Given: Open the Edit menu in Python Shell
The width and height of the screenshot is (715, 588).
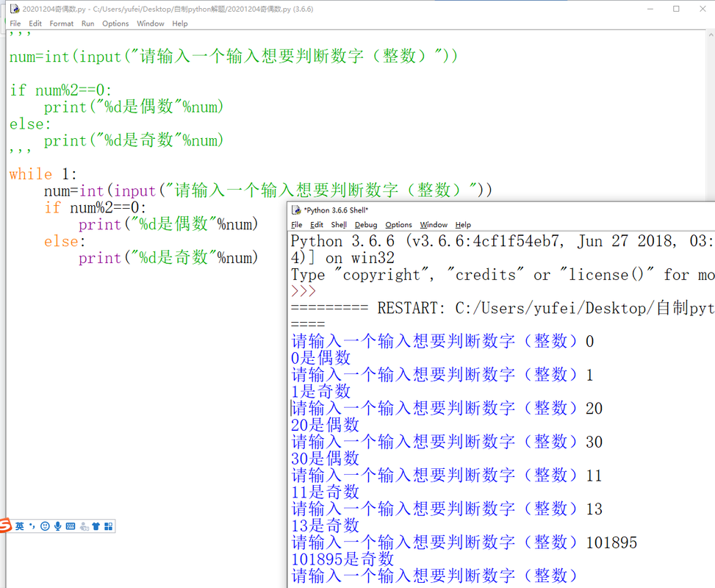Looking at the screenshot, I should click(x=317, y=224).
